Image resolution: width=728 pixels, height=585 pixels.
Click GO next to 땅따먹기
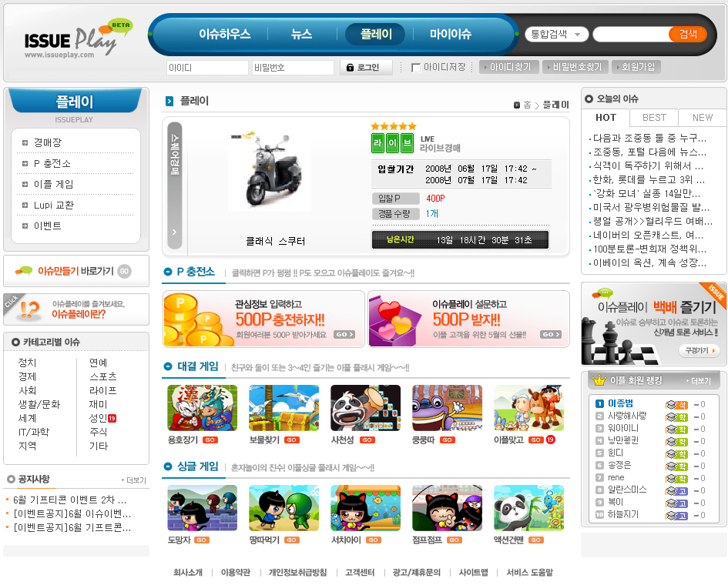tap(292, 540)
